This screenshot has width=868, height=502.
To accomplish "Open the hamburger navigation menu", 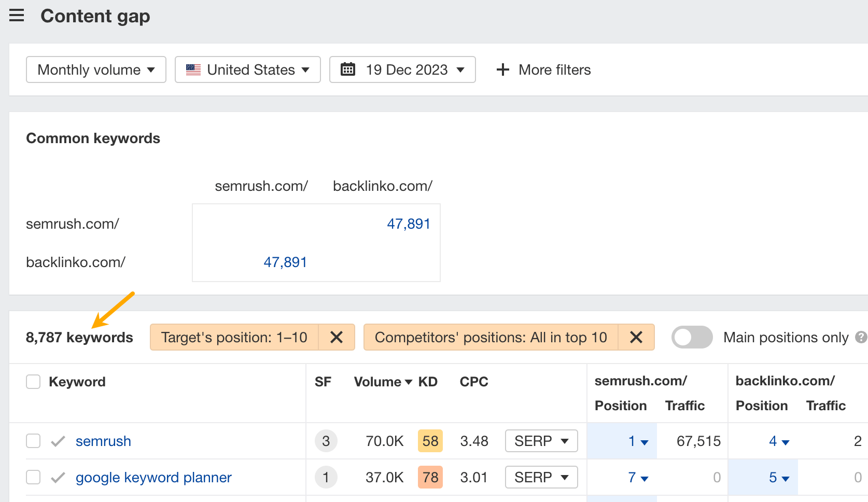I will [17, 16].
